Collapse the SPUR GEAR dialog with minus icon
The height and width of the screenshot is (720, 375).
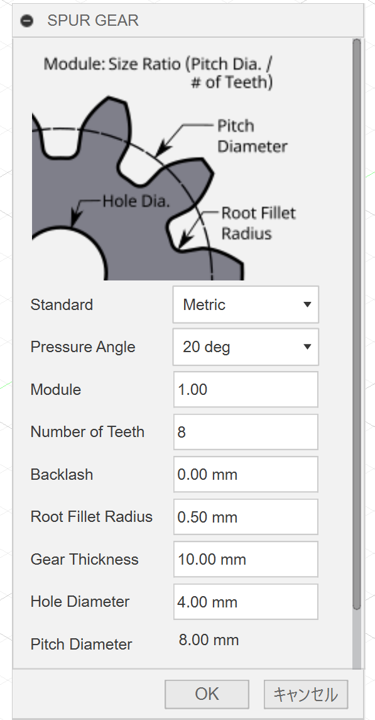pyautogui.click(x=27, y=21)
